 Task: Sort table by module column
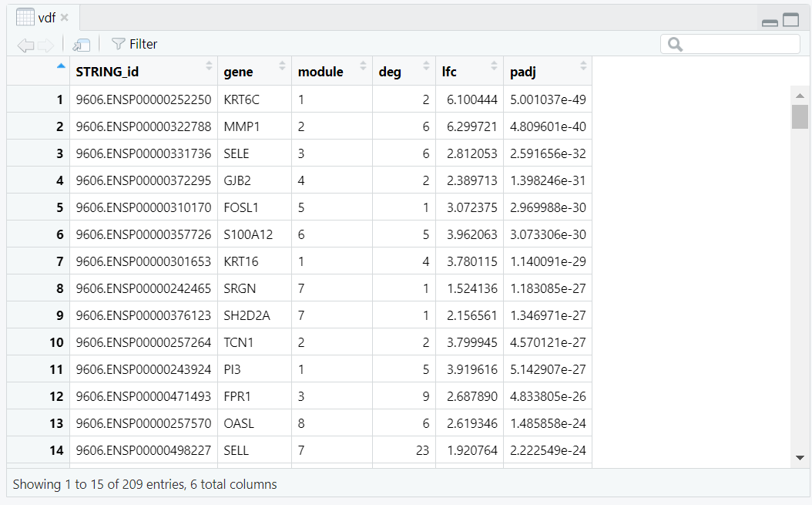click(x=331, y=72)
